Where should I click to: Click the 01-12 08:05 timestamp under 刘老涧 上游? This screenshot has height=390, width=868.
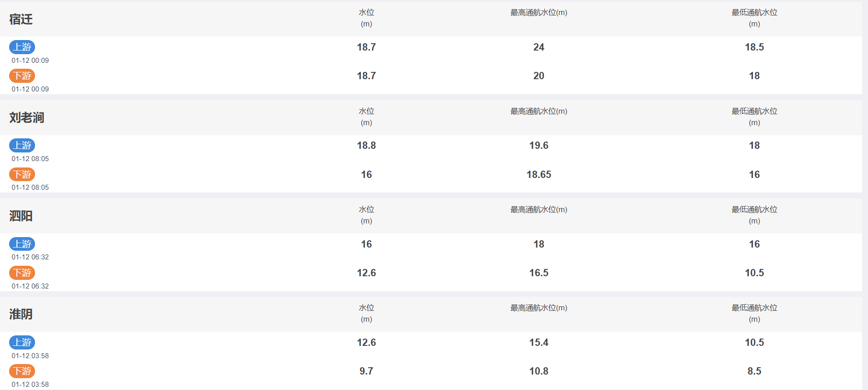pyautogui.click(x=30, y=159)
